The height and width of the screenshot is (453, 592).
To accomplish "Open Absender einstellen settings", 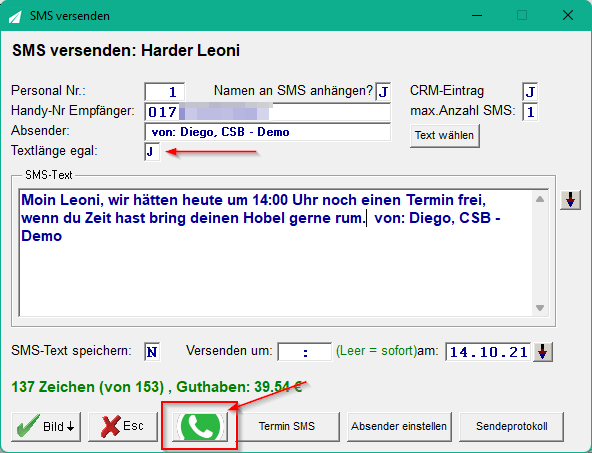I will click(x=399, y=427).
